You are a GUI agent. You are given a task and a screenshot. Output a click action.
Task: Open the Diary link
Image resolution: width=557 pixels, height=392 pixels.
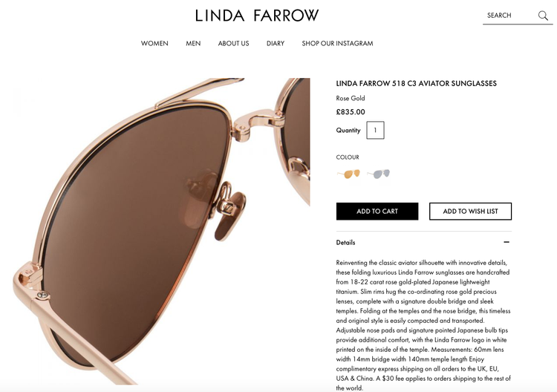click(x=276, y=43)
